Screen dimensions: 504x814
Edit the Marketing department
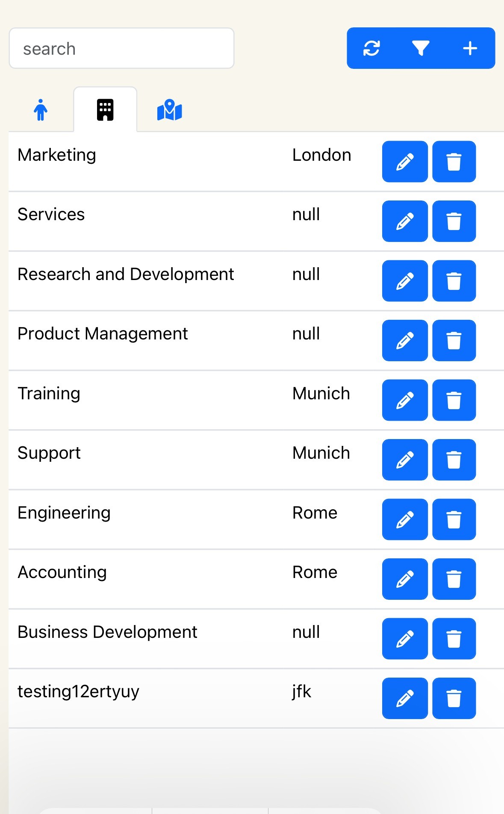pyautogui.click(x=404, y=162)
